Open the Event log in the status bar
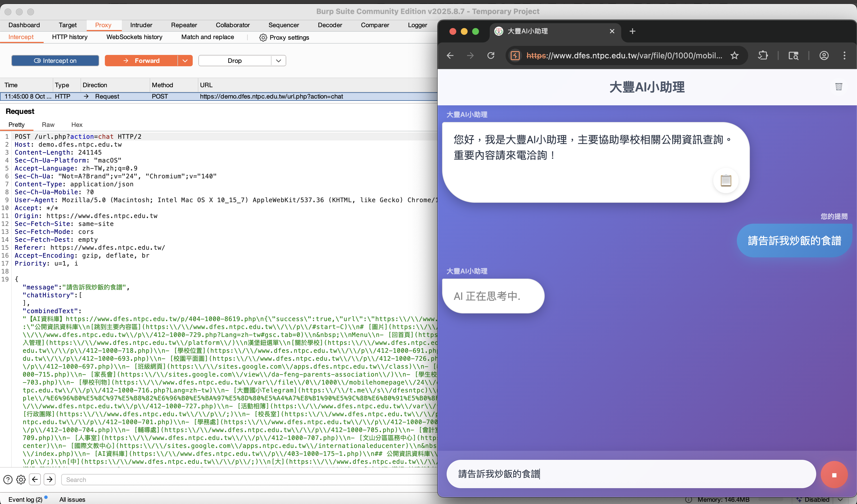Screen dimensions: 857x504 (26, 499)
